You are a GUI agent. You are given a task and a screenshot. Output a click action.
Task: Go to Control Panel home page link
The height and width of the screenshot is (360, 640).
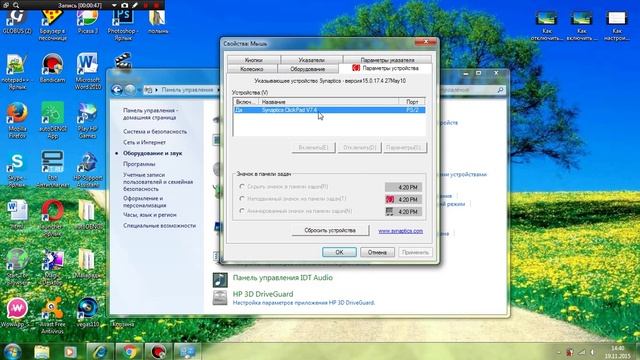click(x=151, y=114)
